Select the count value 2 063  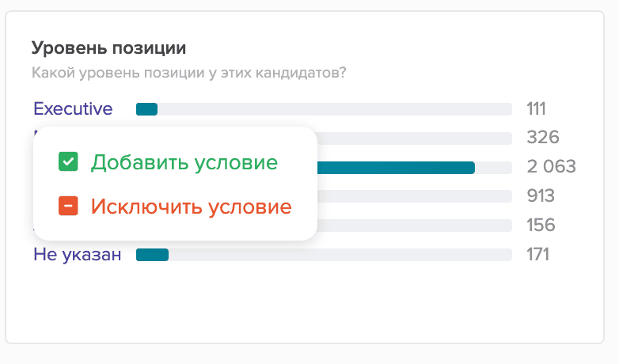click(x=551, y=167)
